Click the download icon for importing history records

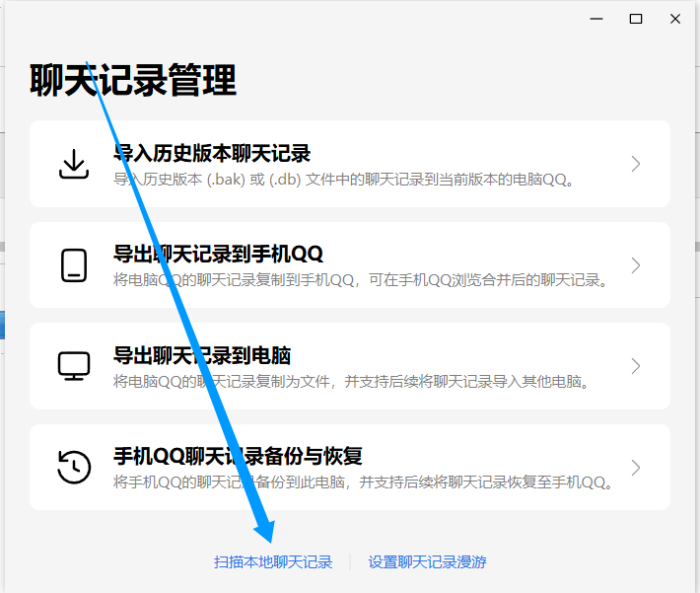click(x=74, y=164)
